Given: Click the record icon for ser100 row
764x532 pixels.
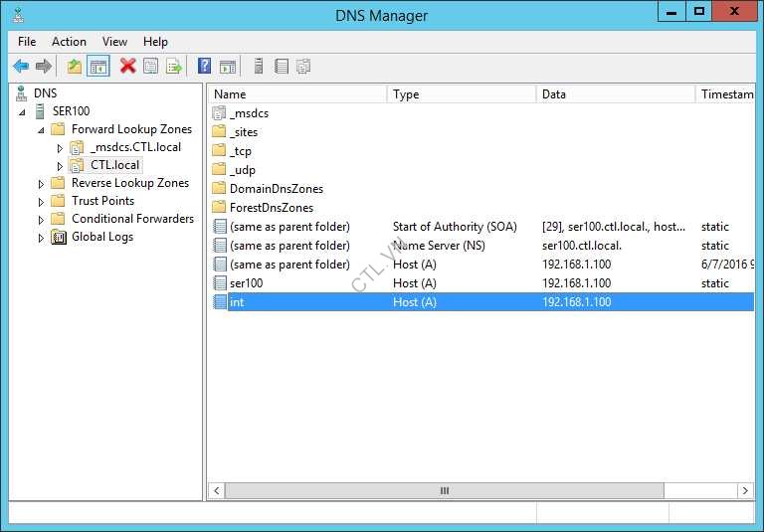Looking at the screenshot, I should coord(220,283).
